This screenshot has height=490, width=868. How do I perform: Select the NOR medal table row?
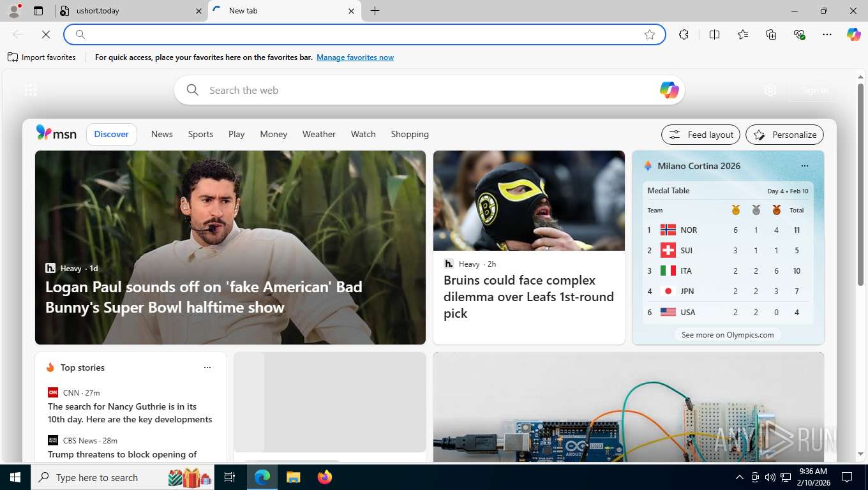point(727,230)
